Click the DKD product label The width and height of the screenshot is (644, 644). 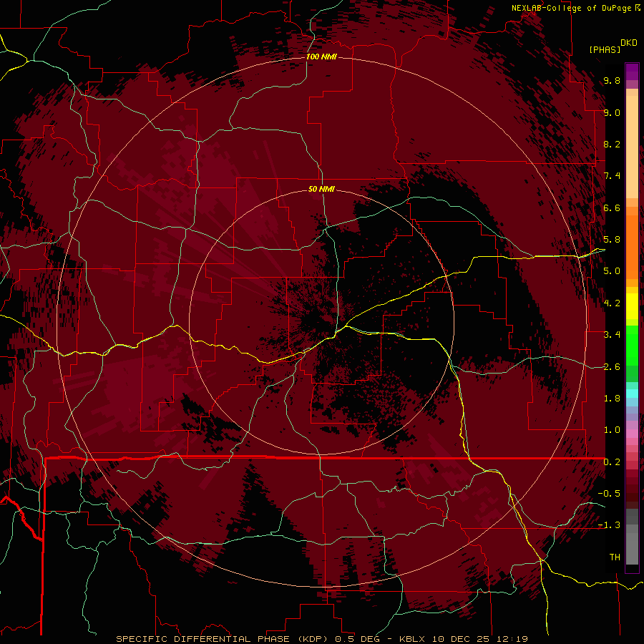(629, 43)
